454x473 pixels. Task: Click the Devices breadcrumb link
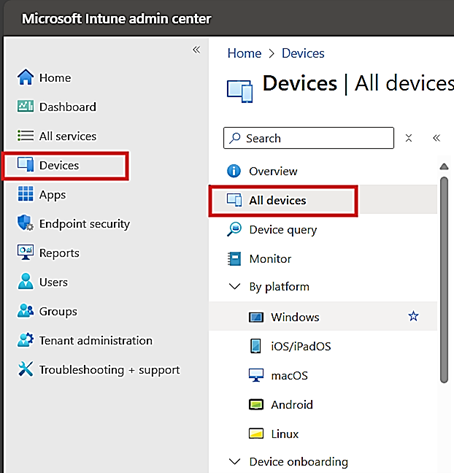click(303, 53)
